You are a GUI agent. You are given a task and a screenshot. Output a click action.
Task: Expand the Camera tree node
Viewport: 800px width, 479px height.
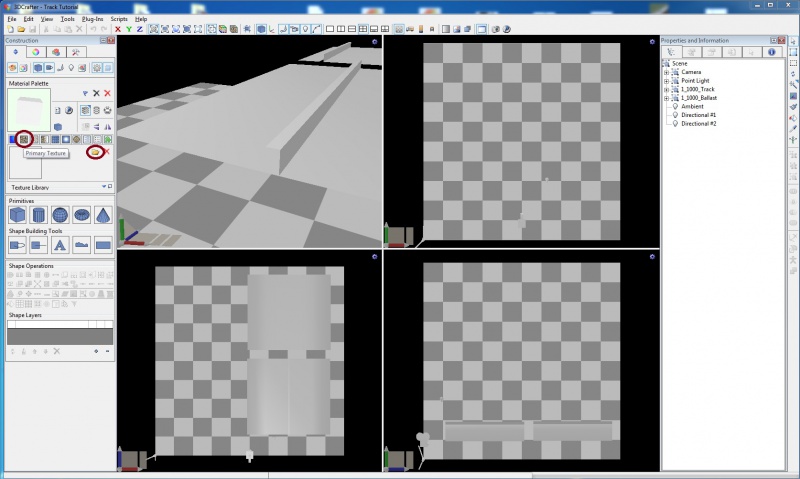point(666,72)
